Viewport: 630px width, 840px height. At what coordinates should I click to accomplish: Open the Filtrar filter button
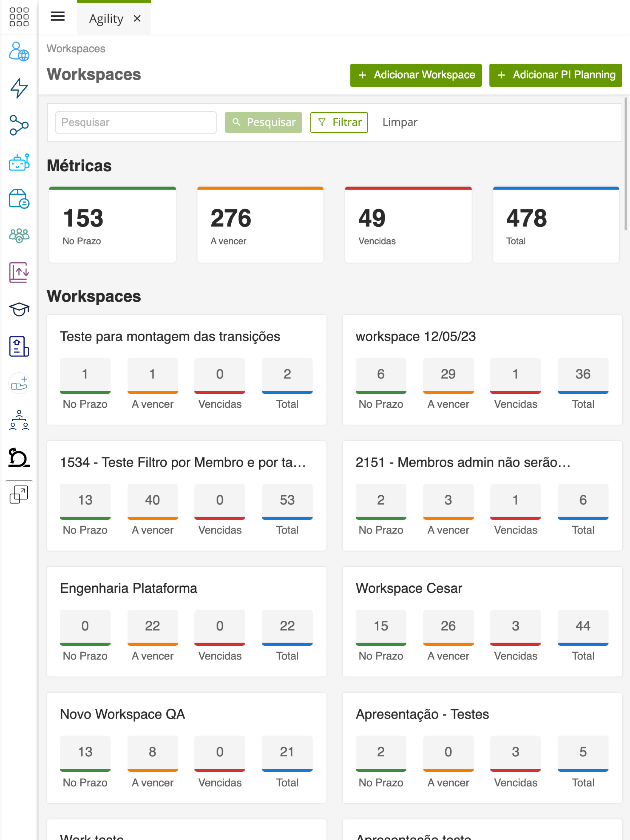pyautogui.click(x=339, y=122)
